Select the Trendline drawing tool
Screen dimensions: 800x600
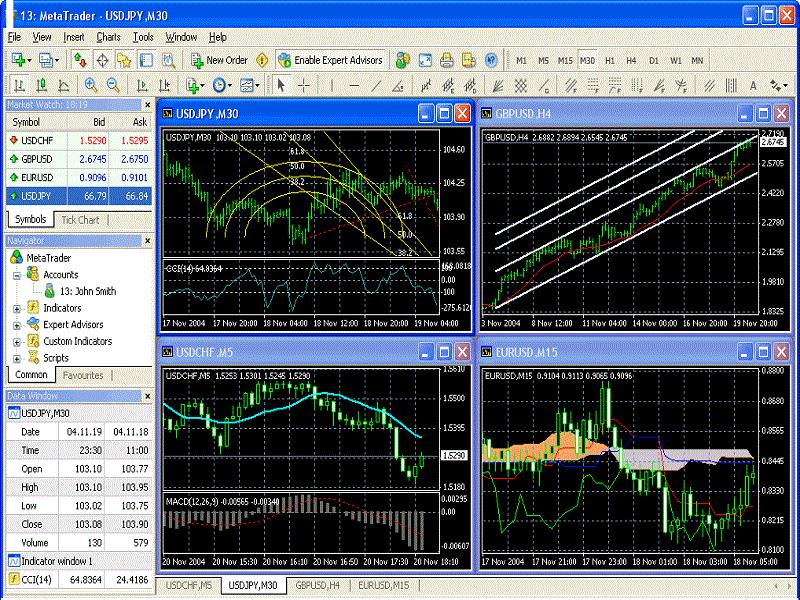click(x=377, y=85)
